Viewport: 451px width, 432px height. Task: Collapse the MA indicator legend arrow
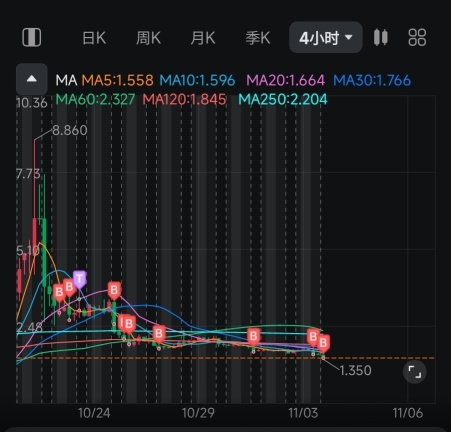[x=32, y=79]
